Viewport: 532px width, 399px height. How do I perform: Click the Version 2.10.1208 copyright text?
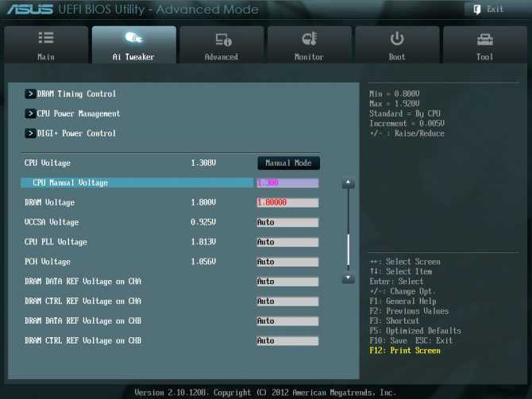pos(265,393)
